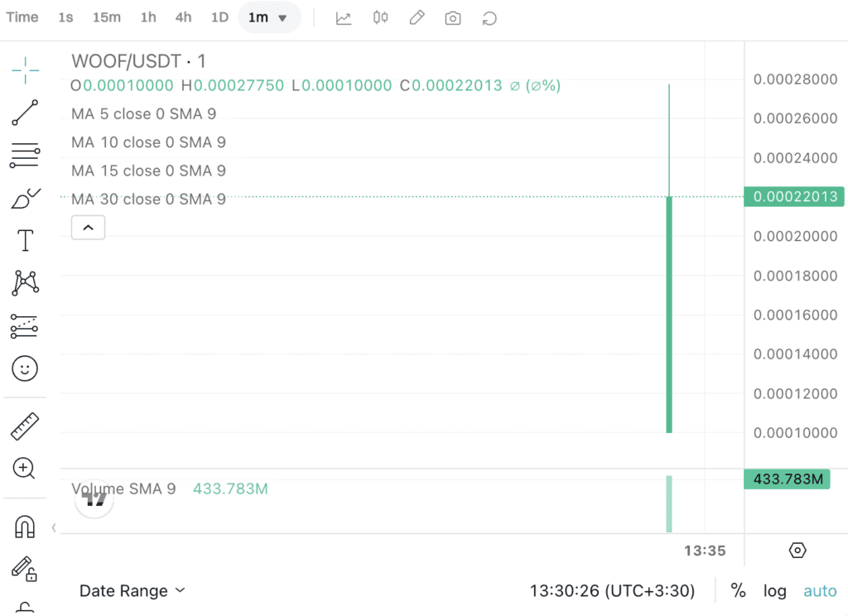Screen dimensions: 848x616
Task: Switch to the 15m timeframe
Action: pyautogui.click(x=107, y=17)
